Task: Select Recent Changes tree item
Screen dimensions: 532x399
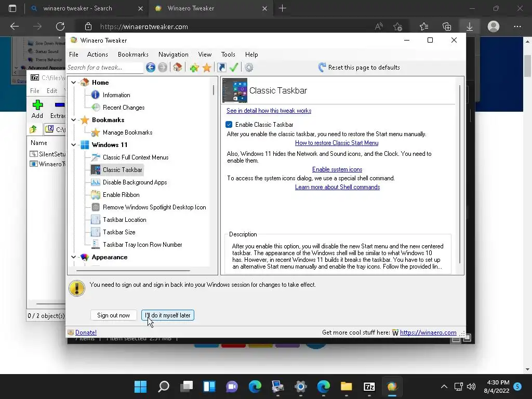Action: tap(124, 108)
